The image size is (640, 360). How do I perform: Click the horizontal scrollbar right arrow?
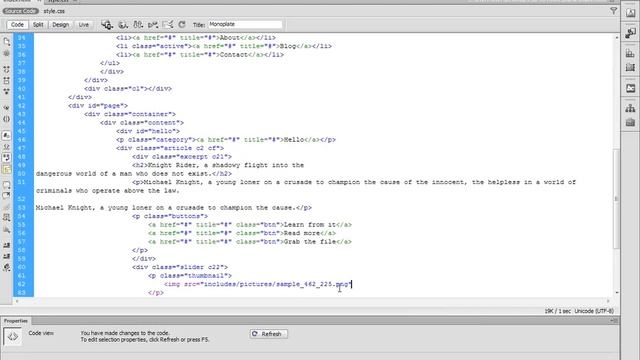[608, 301]
